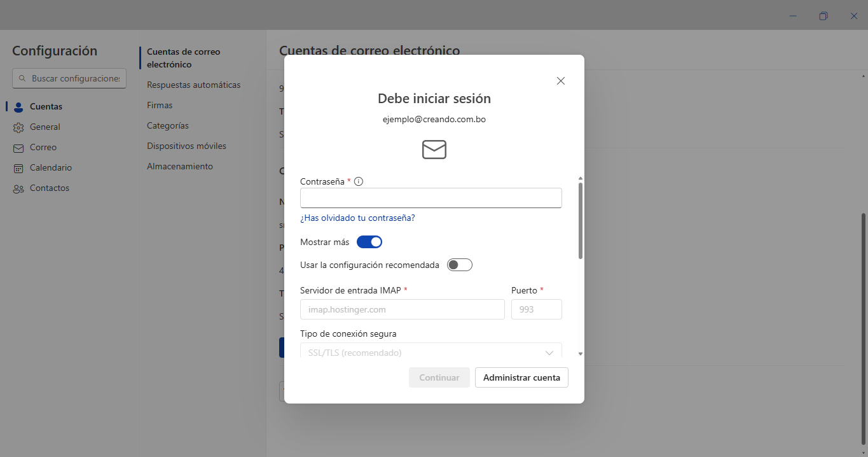Select Cuentas de correo electrónico submenu
The width and height of the screenshot is (868, 457).
point(184,58)
